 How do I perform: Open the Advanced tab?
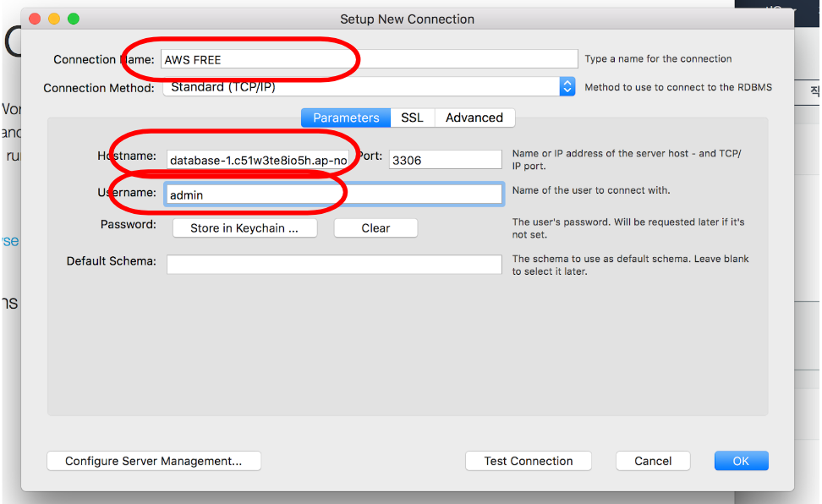(x=474, y=118)
